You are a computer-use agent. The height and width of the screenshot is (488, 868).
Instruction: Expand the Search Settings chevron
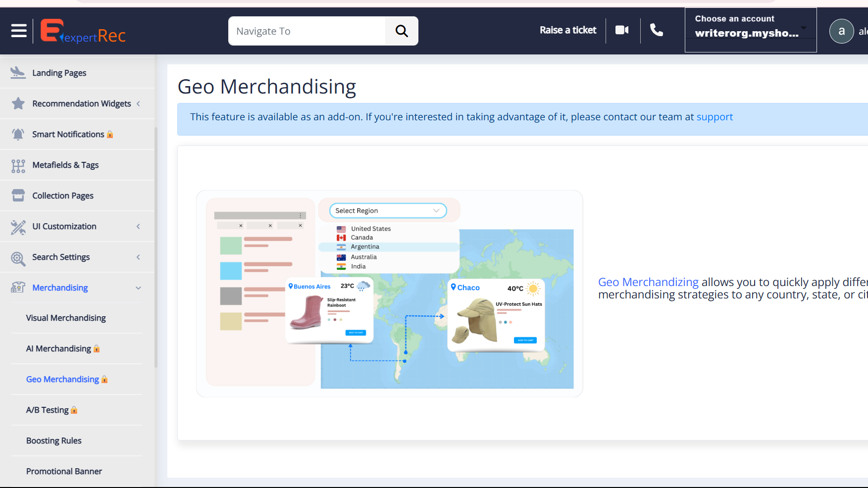coord(138,257)
